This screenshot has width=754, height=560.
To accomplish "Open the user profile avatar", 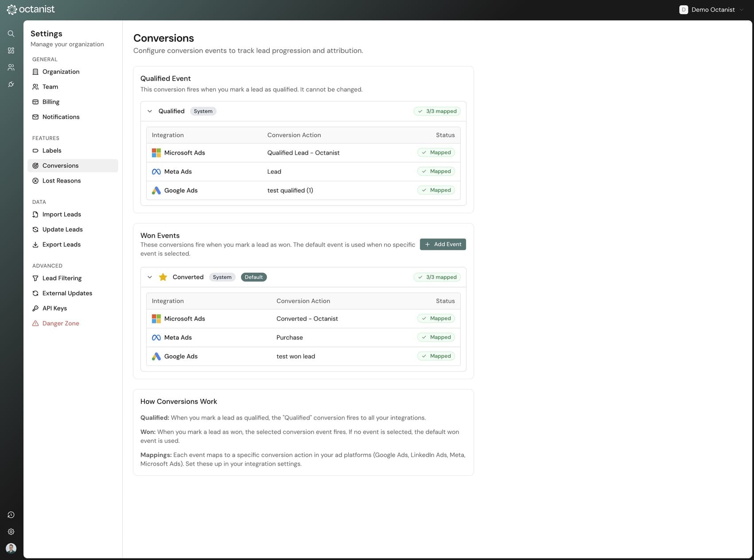I will (x=11, y=548).
